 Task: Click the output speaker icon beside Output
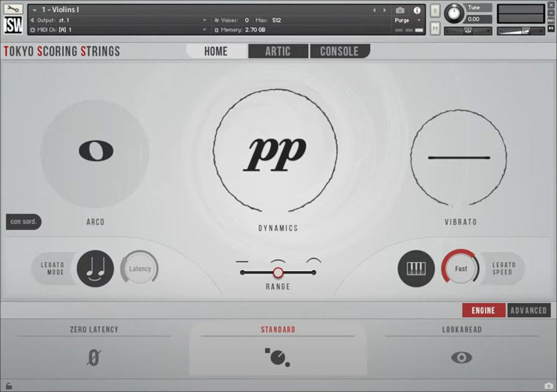(x=33, y=20)
